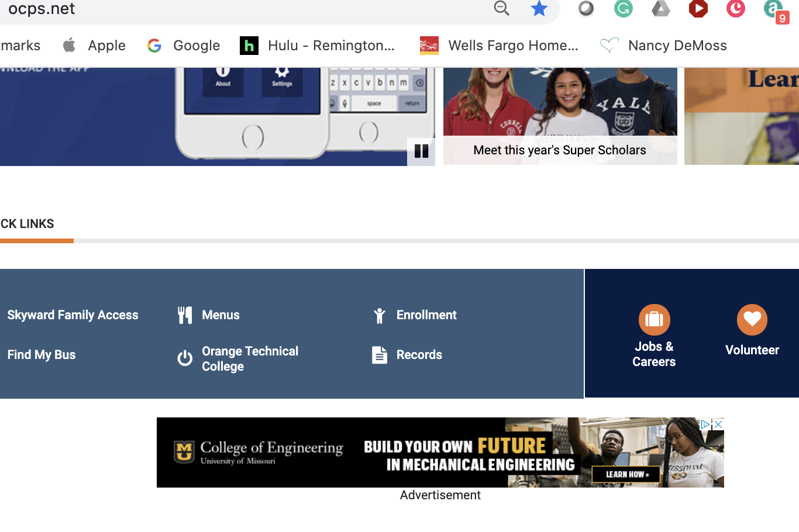The image size is (799, 532).
Task: Open the Hulu - Remington bookmark
Action: pyautogui.click(x=317, y=46)
